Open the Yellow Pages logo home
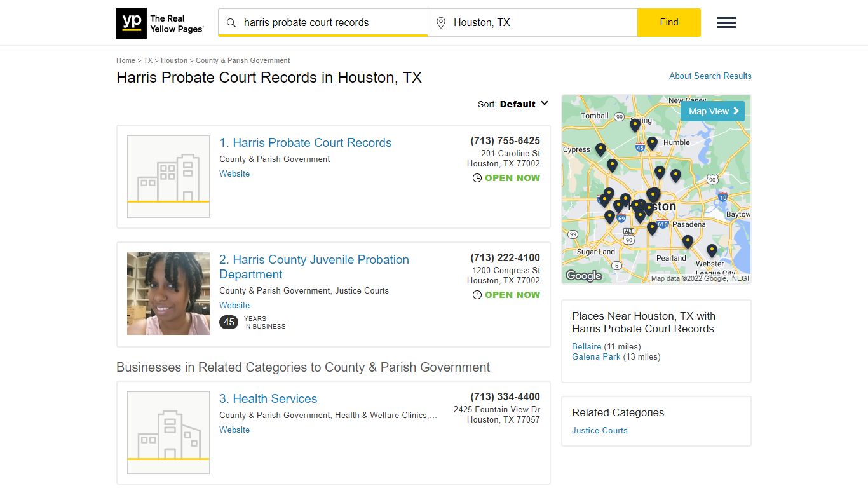868x488 pixels. tap(160, 24)
